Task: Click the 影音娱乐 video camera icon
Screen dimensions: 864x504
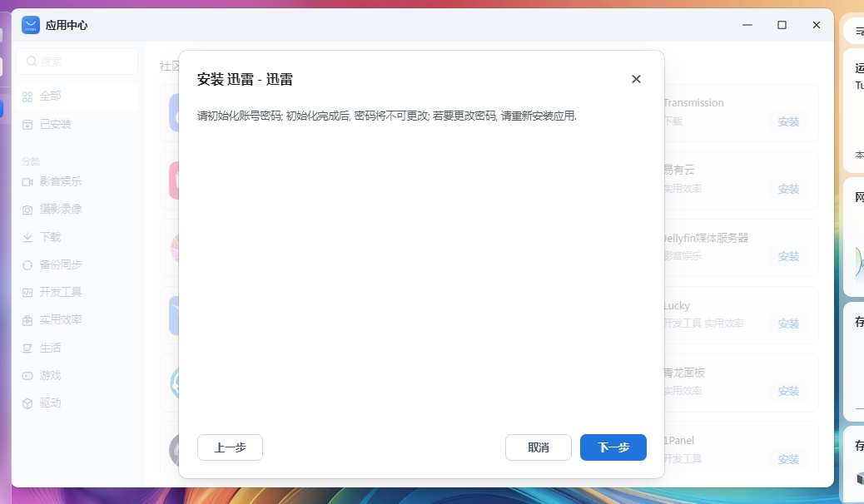Action: 27,182
